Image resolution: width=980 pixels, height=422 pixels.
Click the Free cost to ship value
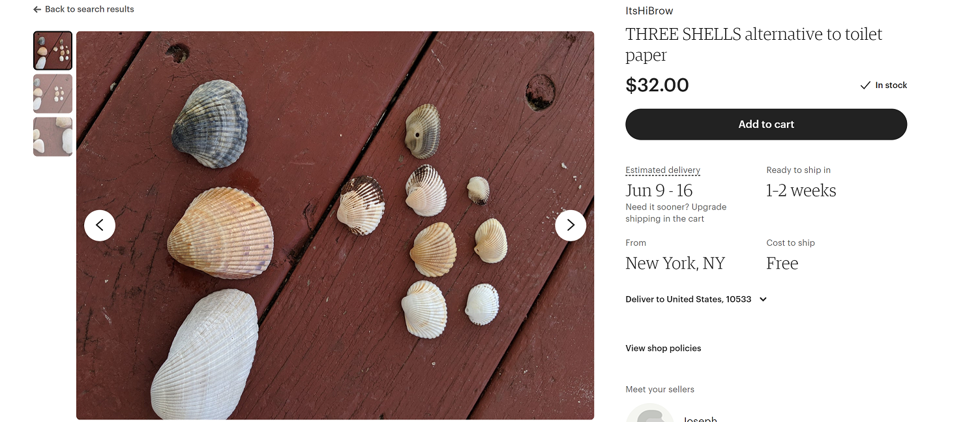(x=782, y=264)
